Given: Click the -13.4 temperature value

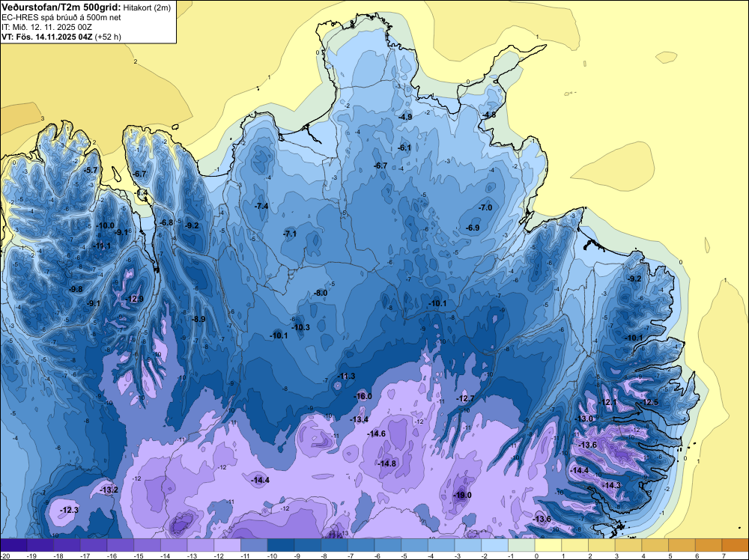Looking at the screenshot, I should click(360, 419).
